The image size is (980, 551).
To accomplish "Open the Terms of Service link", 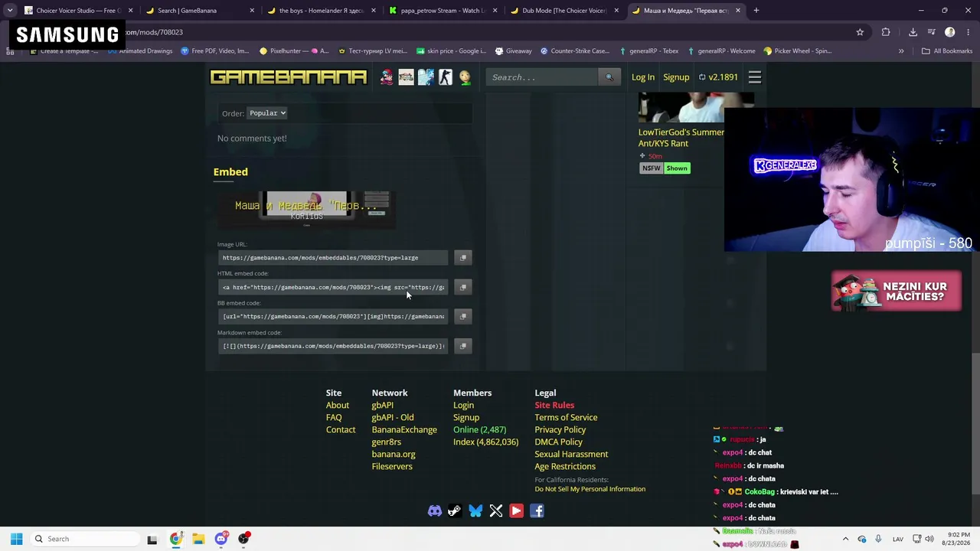I will click(x=566, y=418).
